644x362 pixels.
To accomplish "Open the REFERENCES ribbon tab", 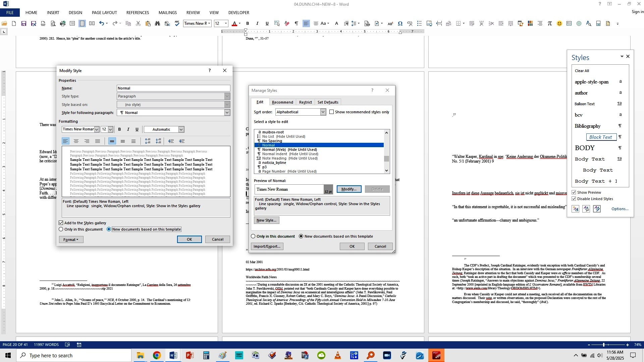I will pos(138,12).
